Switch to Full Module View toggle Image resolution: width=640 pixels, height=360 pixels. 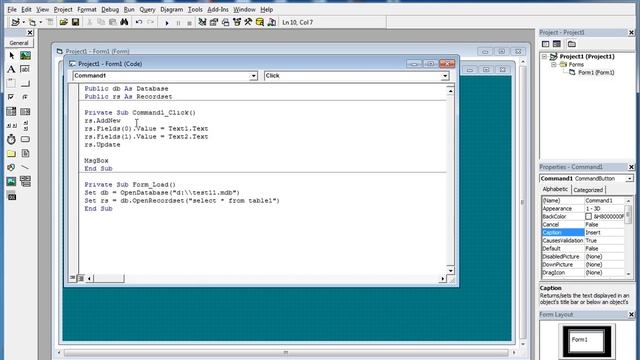pyautogui.click(x=80, y=278)
